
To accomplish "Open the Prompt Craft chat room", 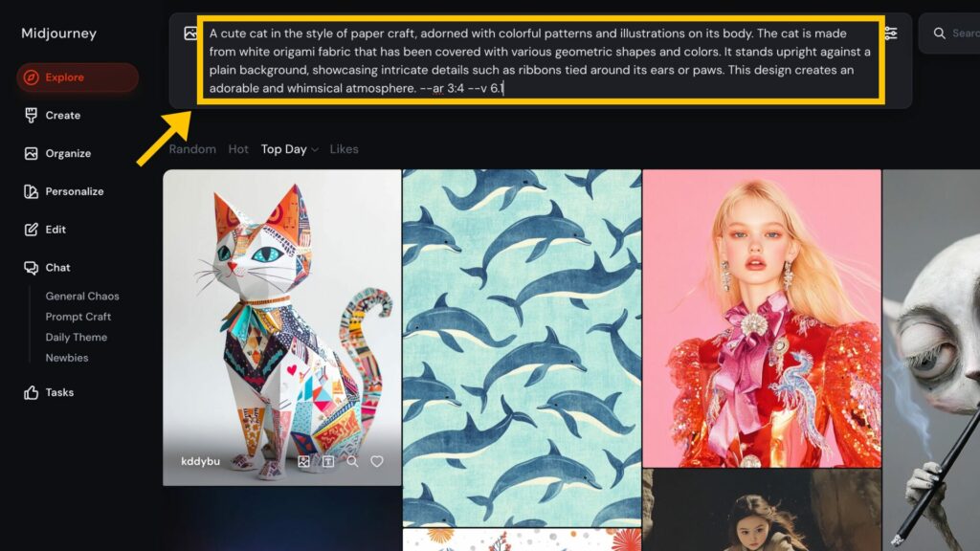I will 78,317.
